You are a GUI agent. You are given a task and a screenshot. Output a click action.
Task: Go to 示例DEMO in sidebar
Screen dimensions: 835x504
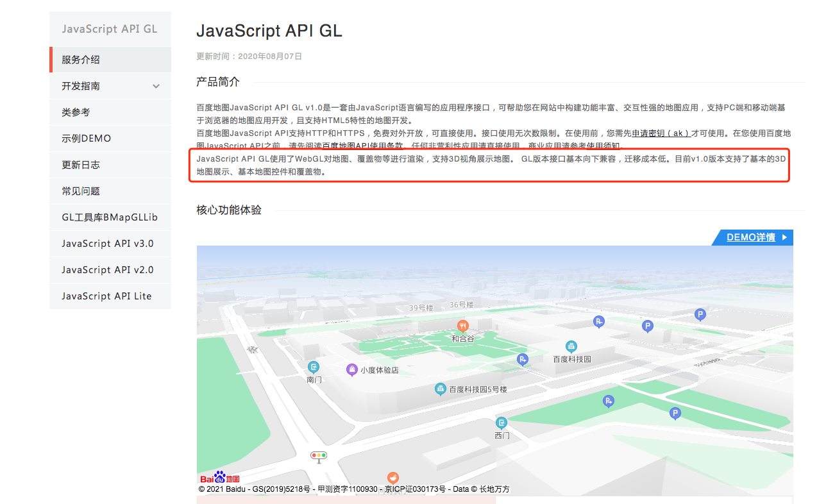pyautogui.click(x=110, y=139)
